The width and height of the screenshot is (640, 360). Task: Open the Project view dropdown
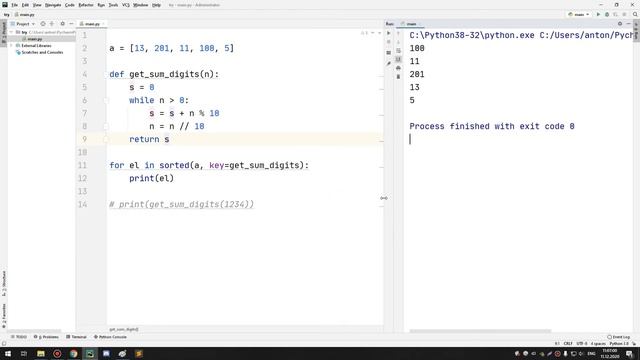coord(22,24)
